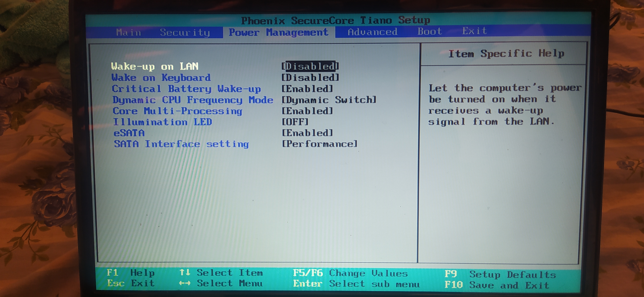Click the Enter Select sub menu hint
The height and width of the screenshot is (297, 644).
point(356,284)
